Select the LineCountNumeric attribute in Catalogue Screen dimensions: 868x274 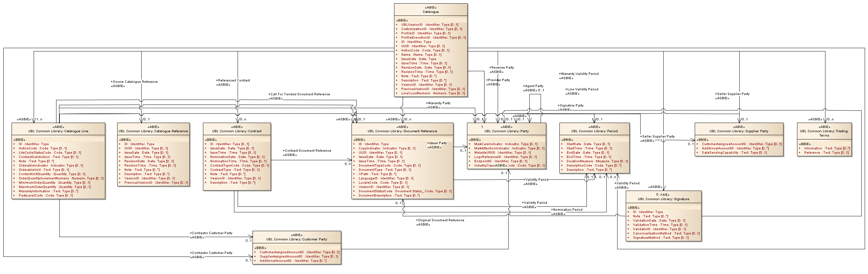click(x=416, y=93)
